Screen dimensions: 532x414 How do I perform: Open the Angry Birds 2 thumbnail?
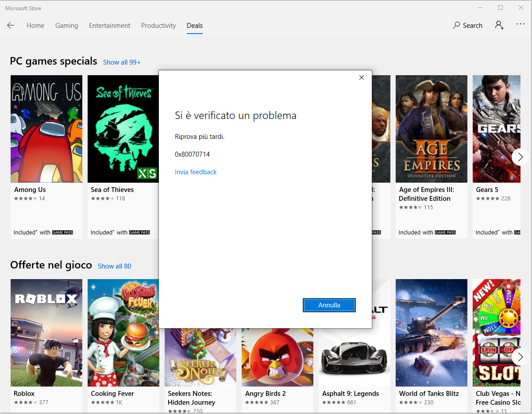pos(278,357)
